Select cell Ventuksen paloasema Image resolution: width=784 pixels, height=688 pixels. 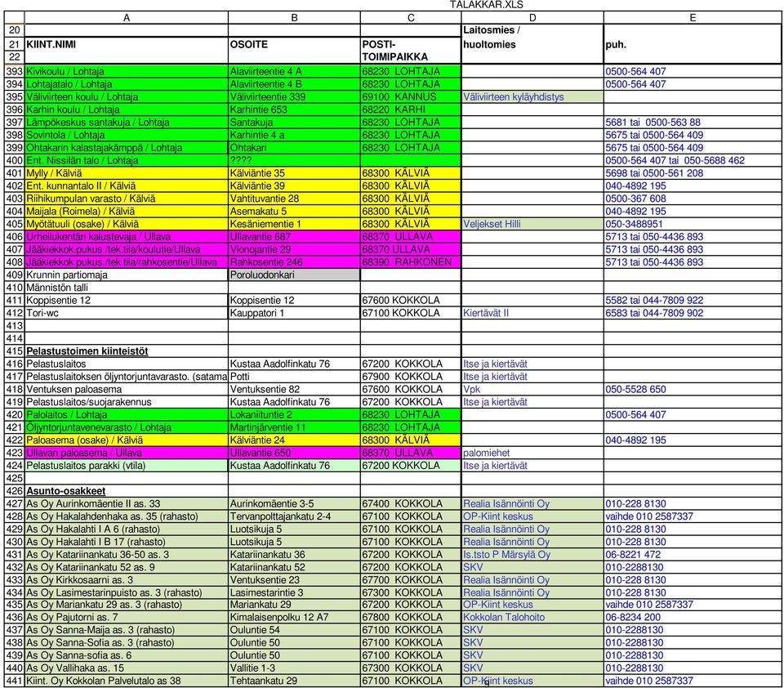pos(127,389)
